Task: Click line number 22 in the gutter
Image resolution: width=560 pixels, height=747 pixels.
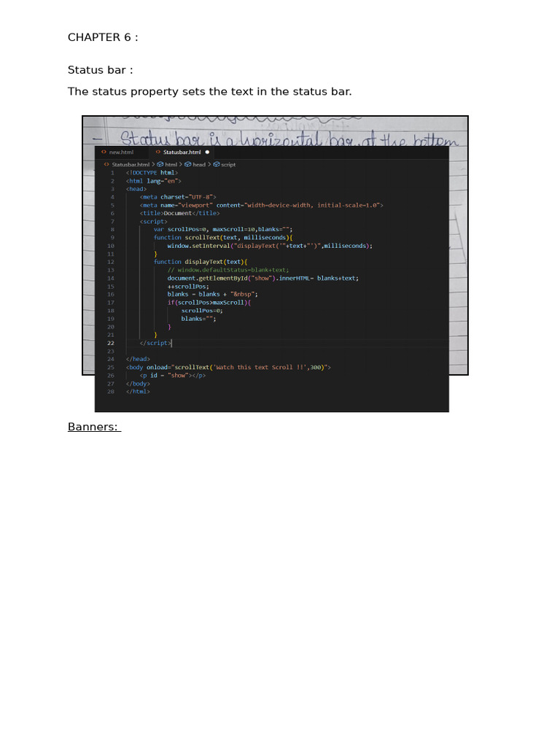Action: click(x=111, y=343)
